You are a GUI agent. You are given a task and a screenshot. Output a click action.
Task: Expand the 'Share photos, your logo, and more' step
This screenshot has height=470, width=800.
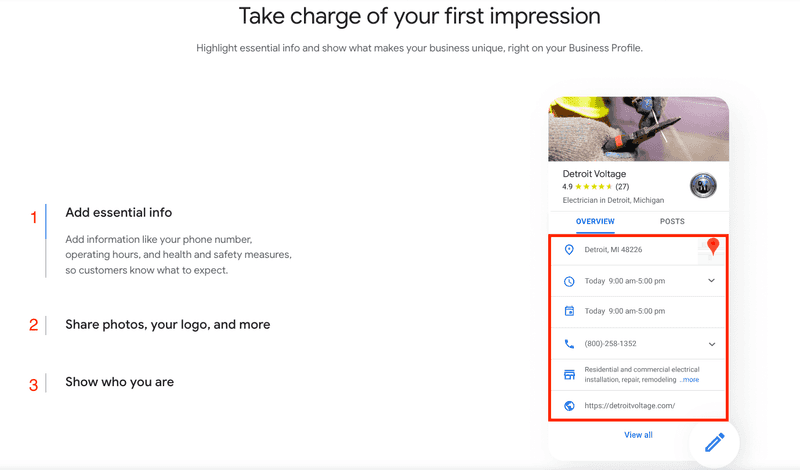point(167,325)
